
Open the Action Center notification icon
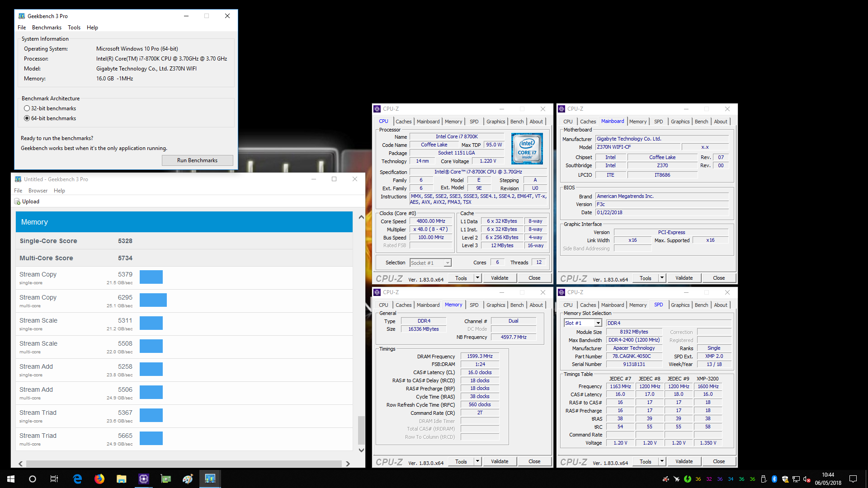click(853, 479)
